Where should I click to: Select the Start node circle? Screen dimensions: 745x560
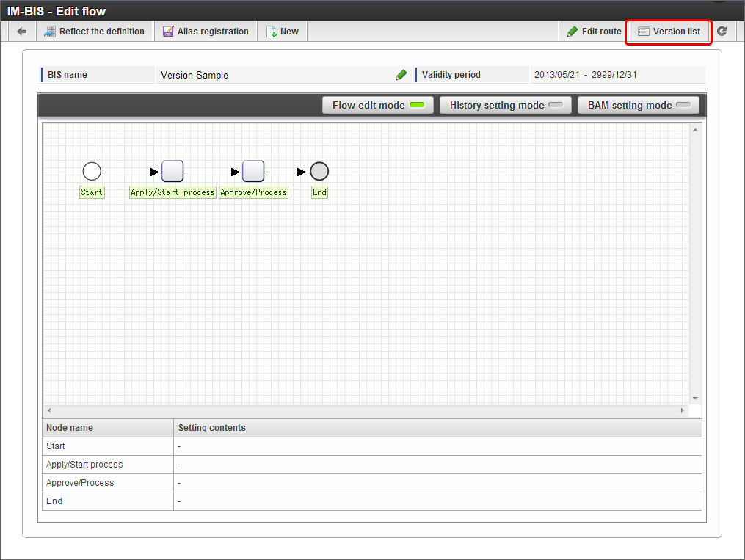pyautogui.click(x=92, y=172)
